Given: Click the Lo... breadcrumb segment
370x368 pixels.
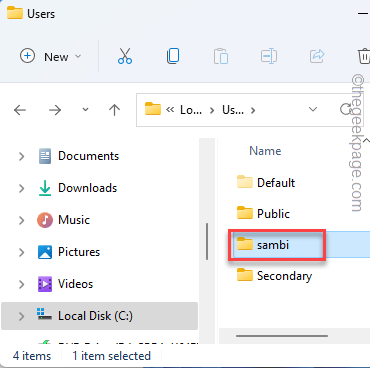Looking at the screenshot, I should 191,110.
